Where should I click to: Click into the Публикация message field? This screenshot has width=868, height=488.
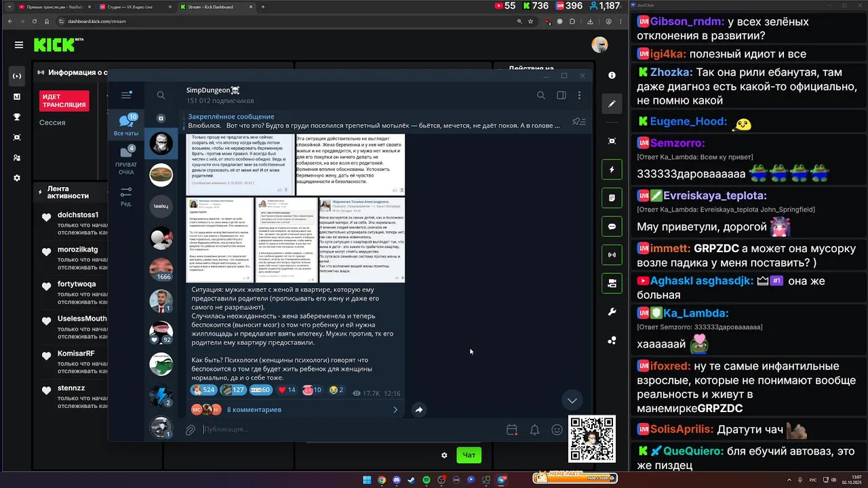353,429
